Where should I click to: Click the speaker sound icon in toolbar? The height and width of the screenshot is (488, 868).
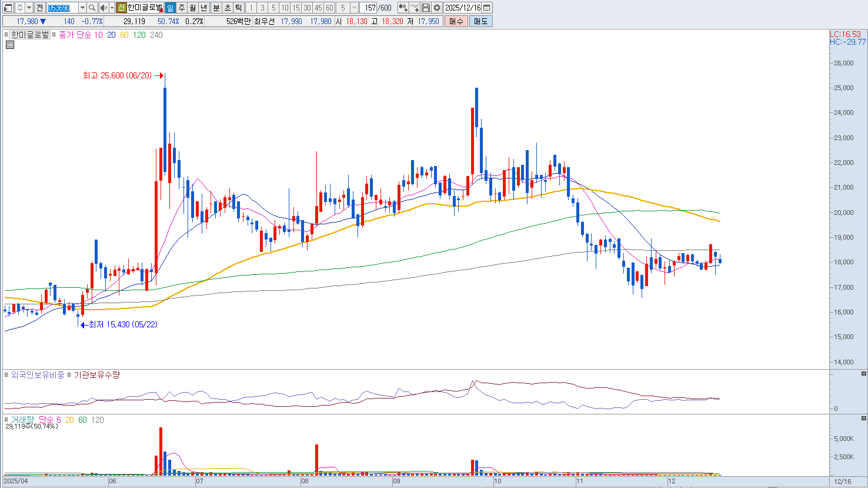(x=104, y=8)
